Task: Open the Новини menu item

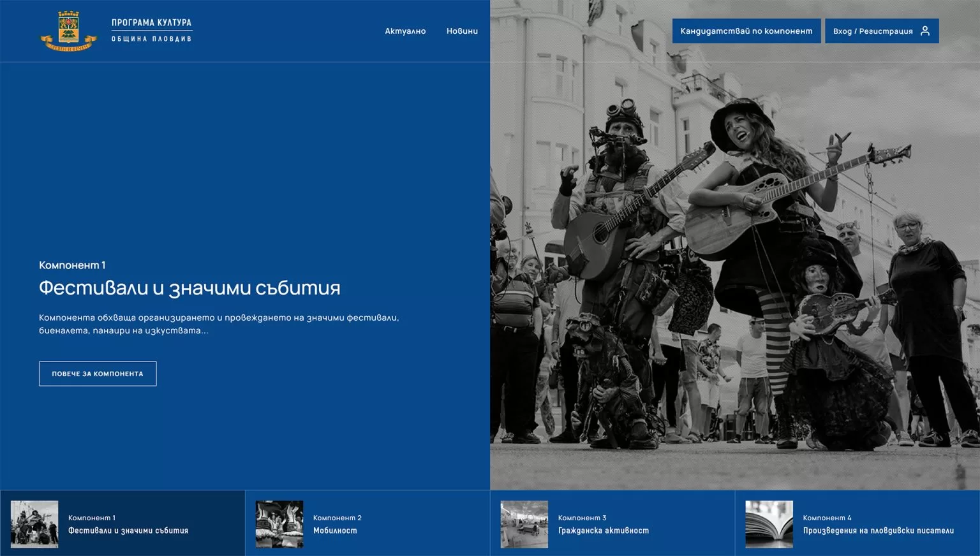Action: (x=462, y=31)
